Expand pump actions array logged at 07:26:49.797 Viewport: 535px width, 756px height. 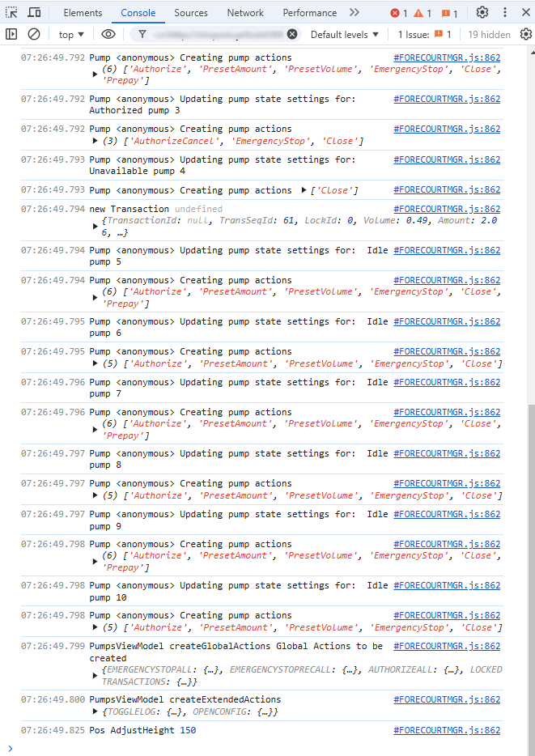[95, 495]
